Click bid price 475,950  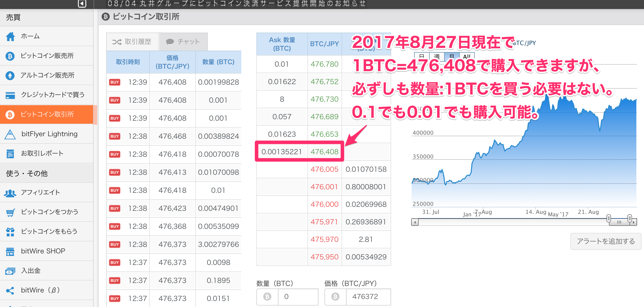click(x=324, y=257)
